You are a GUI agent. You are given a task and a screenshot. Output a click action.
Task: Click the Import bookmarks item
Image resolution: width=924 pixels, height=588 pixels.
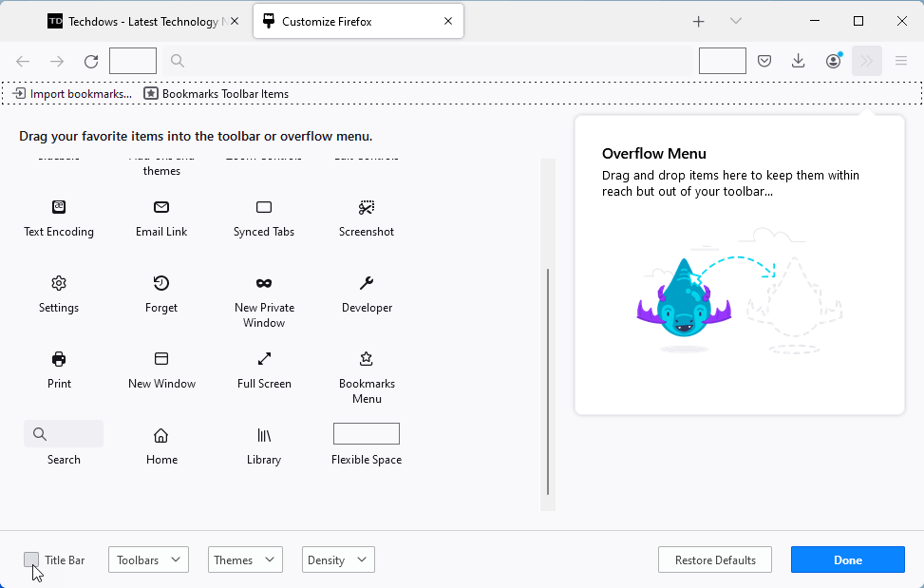[72, 94]
